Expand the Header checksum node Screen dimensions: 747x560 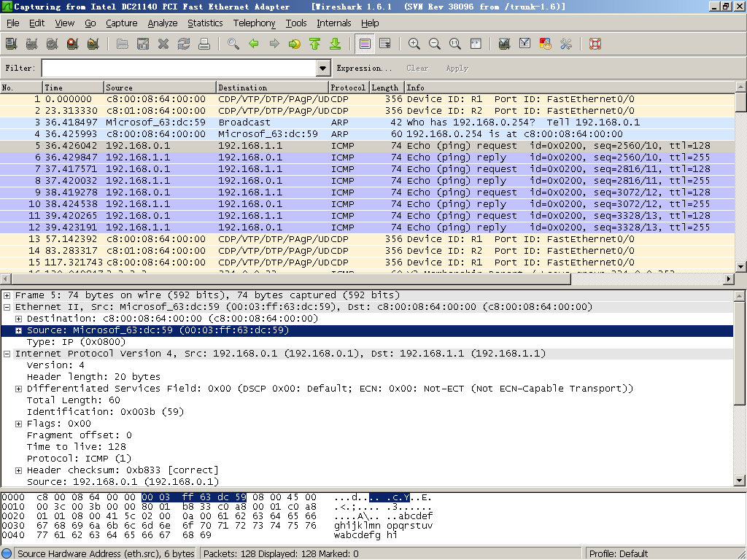point(18,470)
